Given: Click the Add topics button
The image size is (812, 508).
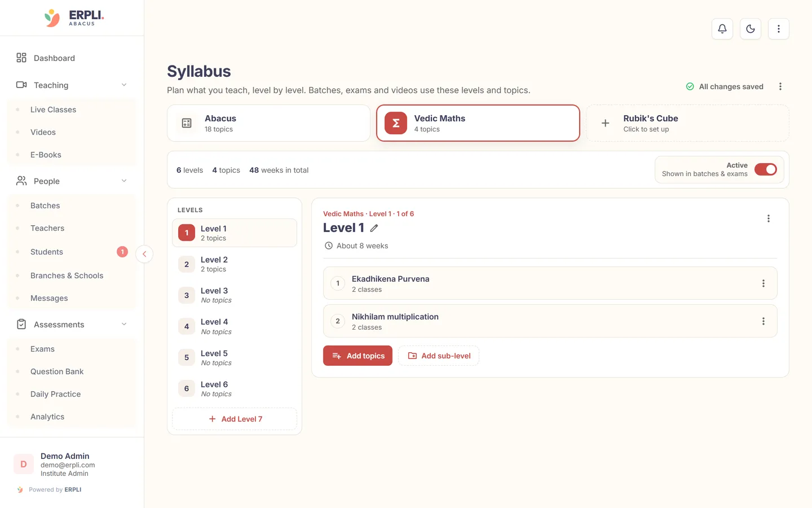Looking at the screenshot, I should [358, 356].
